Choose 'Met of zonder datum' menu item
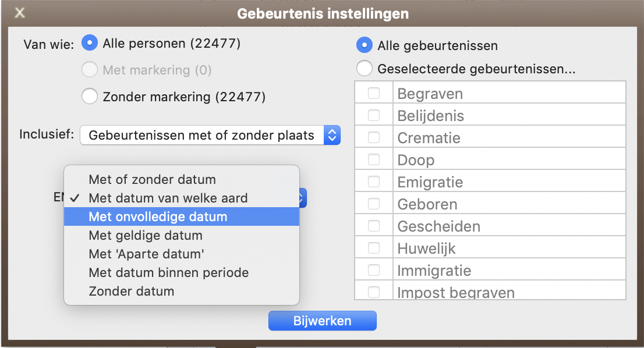The image size is (644, 348). pyautogui.click(x=152, y=179)
